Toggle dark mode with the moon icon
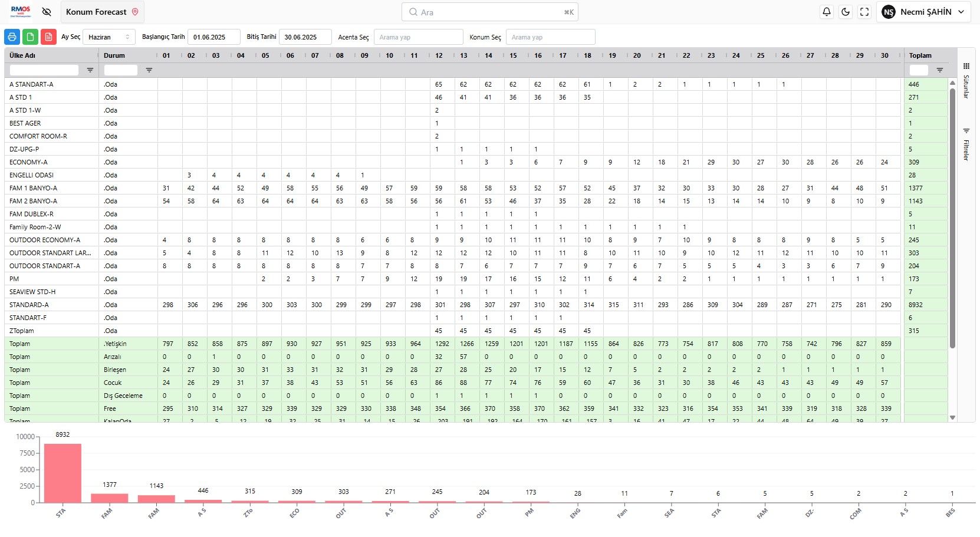The height and width of the screenshot is (537, 980). (846, 12)
